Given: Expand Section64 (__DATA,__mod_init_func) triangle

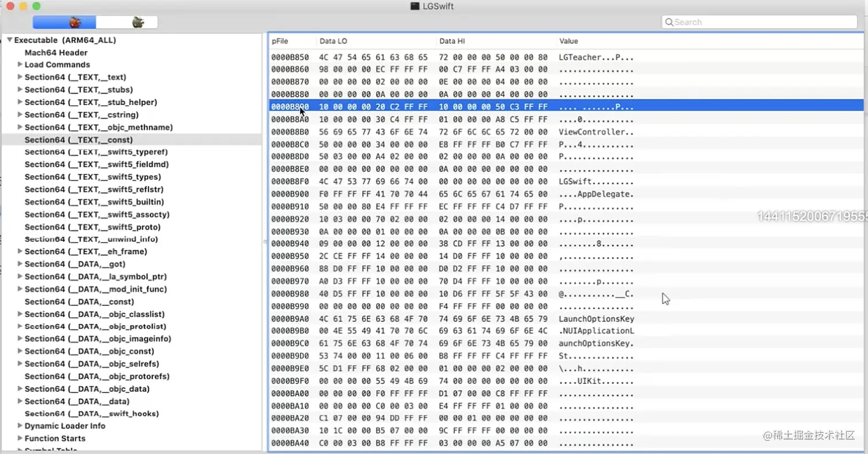Looking at the screenshot, I should (x=20, y=289).
